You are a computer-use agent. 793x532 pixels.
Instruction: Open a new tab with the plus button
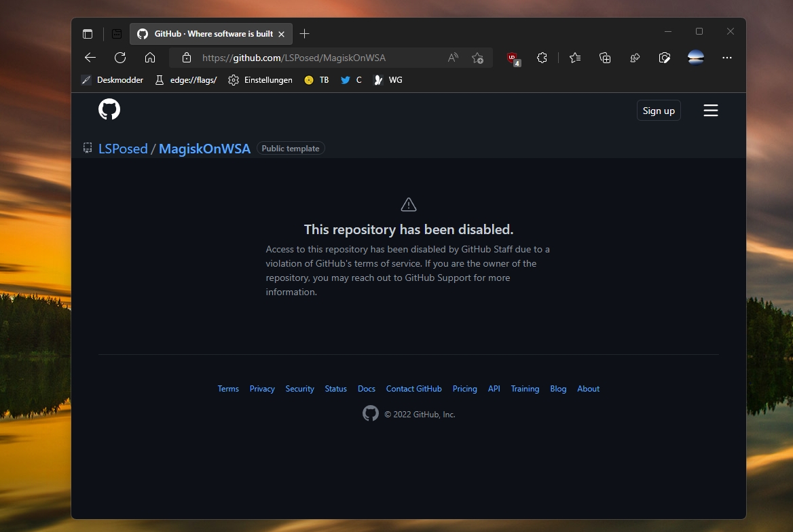[304, 33]
